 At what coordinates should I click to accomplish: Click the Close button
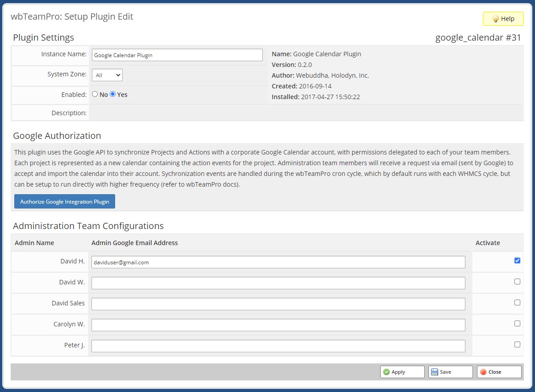(499, 371)
